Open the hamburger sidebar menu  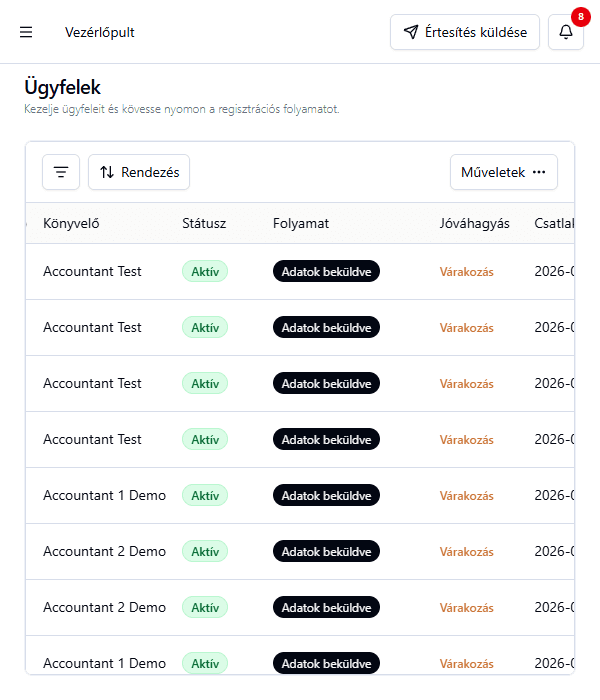tap(26, 32)
